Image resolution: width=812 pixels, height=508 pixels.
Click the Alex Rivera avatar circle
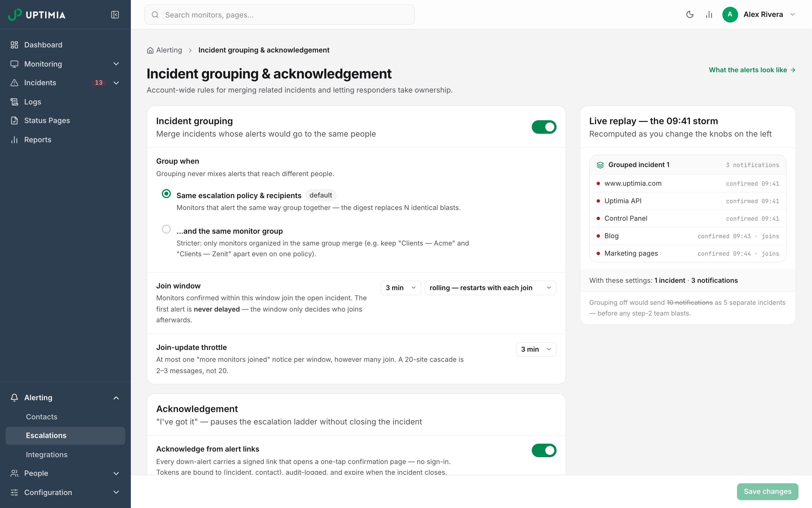[x=730, y=14]
